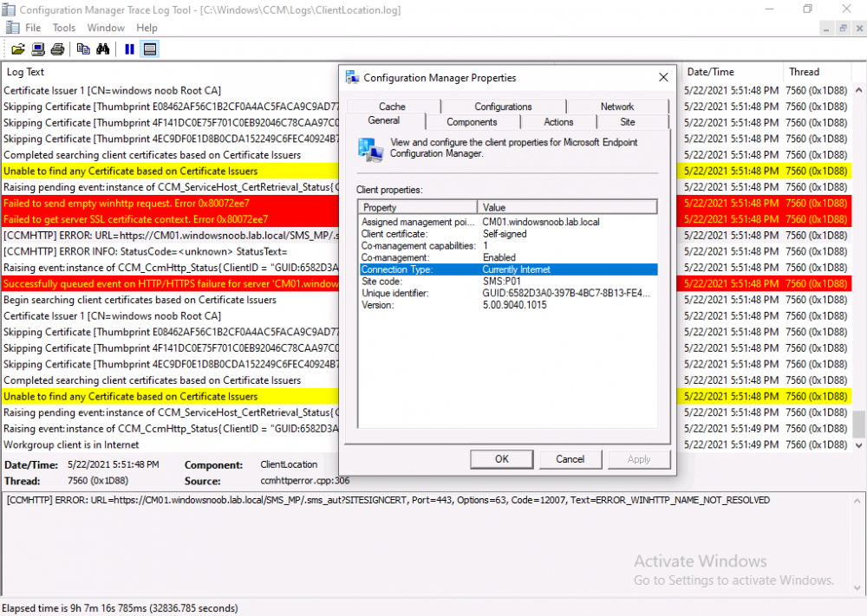
Task: Click the log document icon beside File menu
Action: pyautogui.click(x=13, y=28)
